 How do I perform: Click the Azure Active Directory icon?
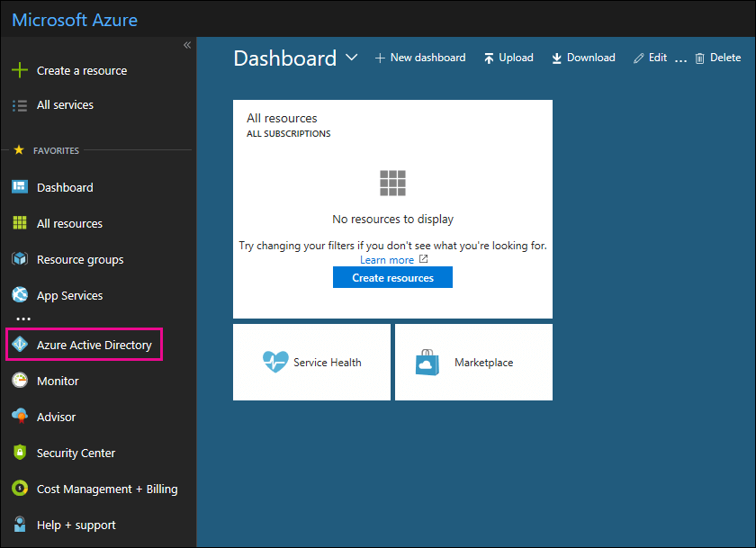(20, 346)
